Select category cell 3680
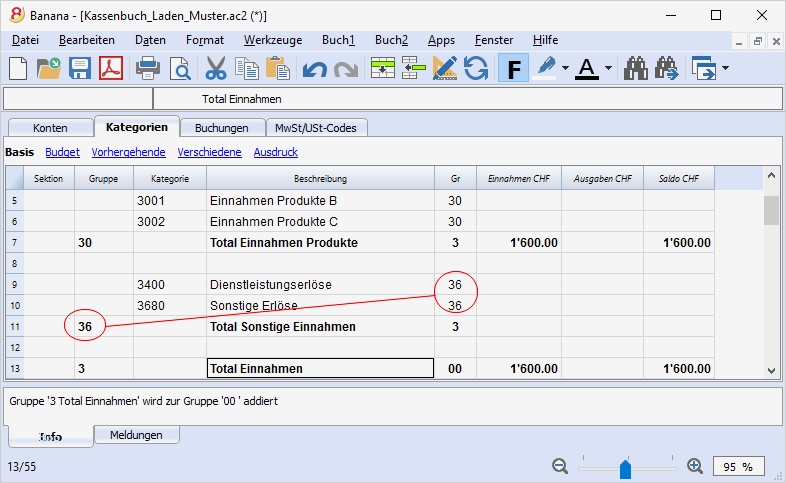786x483 pixels. [x=170, y=306]
